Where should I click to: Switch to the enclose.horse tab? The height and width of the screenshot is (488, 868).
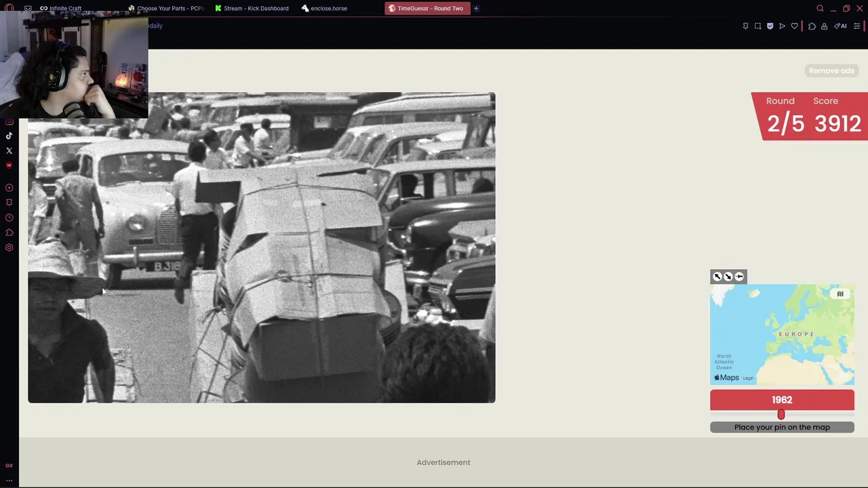pos(325,8)
